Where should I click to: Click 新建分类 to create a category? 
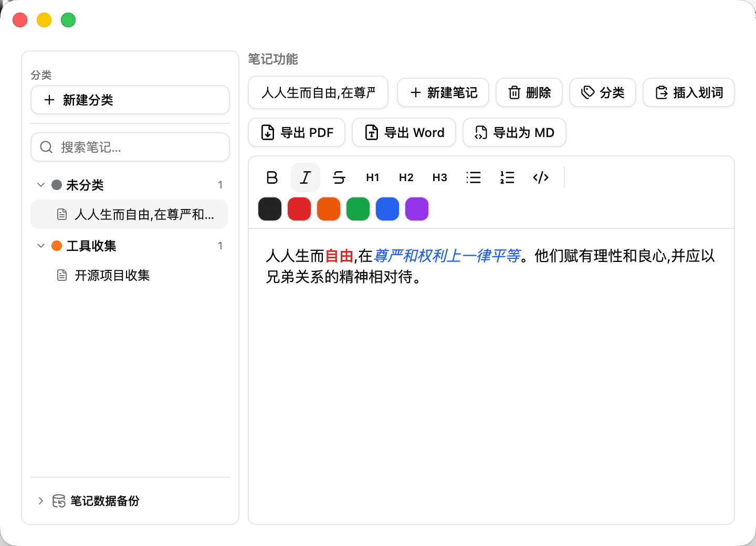[130, 100]
